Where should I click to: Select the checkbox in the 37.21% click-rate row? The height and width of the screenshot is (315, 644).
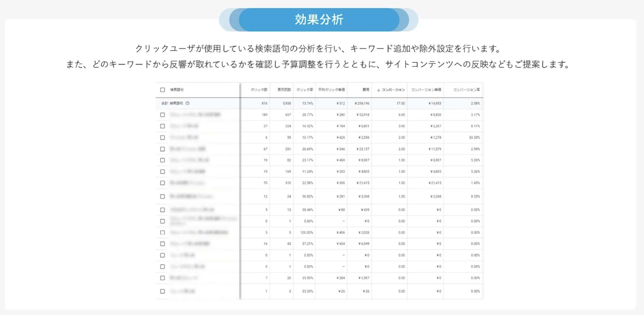click(162, 244)
